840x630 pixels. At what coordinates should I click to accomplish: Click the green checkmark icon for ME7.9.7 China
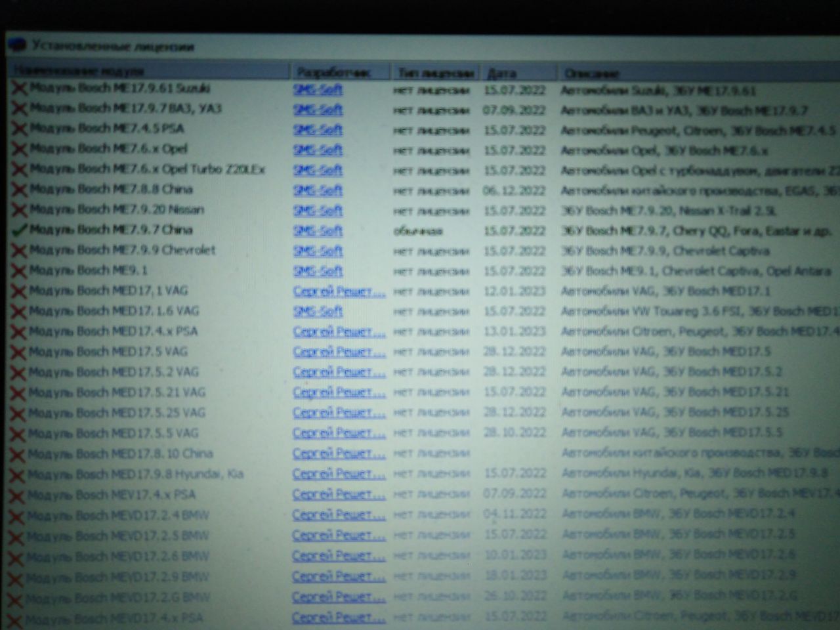pyautogui.click(x=19, y=230)
